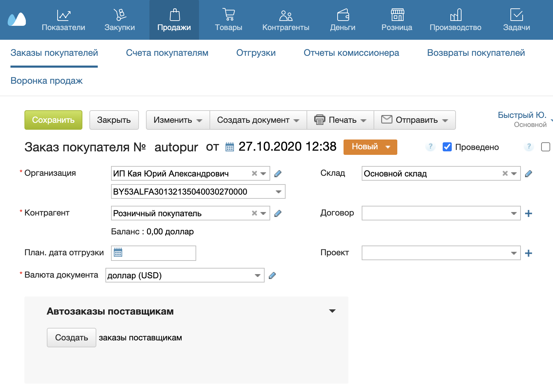Open the Задачи tasks section
Viewport: 553px width, 392px height.
point(517,20)
